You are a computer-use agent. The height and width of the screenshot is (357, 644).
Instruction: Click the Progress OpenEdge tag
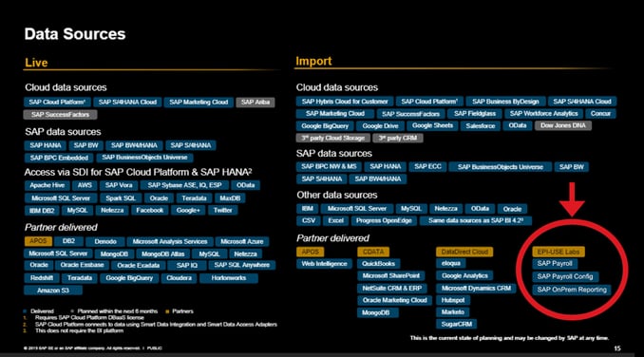[384, 221]
